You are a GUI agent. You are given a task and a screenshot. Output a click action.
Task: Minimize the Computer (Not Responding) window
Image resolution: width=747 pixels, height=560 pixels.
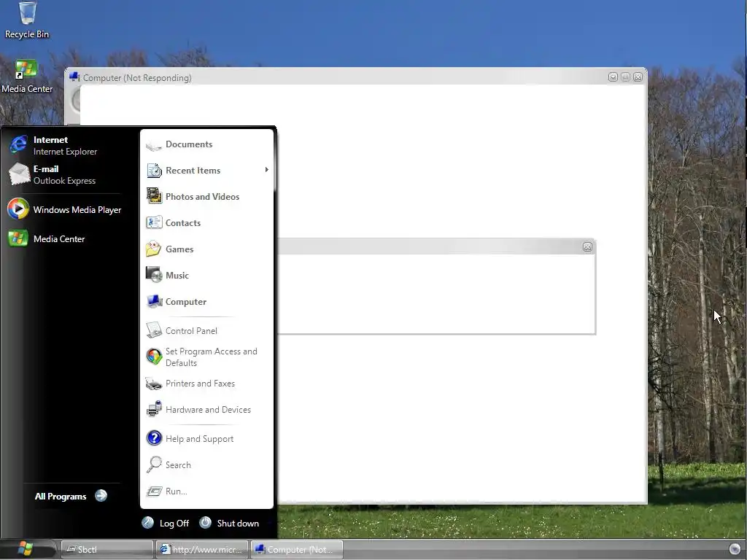(x=613, y=77)
